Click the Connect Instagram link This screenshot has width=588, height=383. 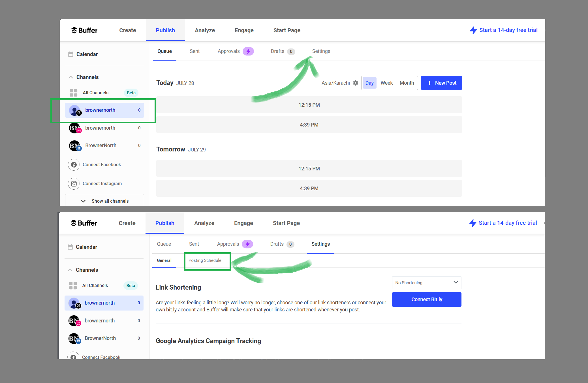(x=102, y=184)
